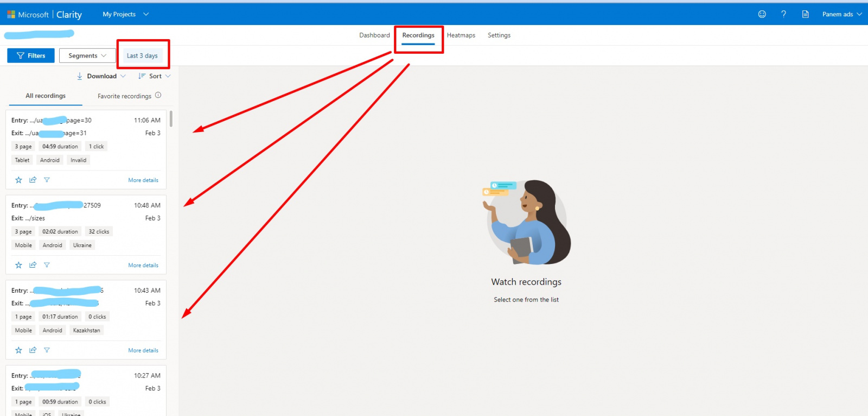Viewport: 868px width, 416px height.
Task: Open the Sort dropdown
Action: point(155,76)
